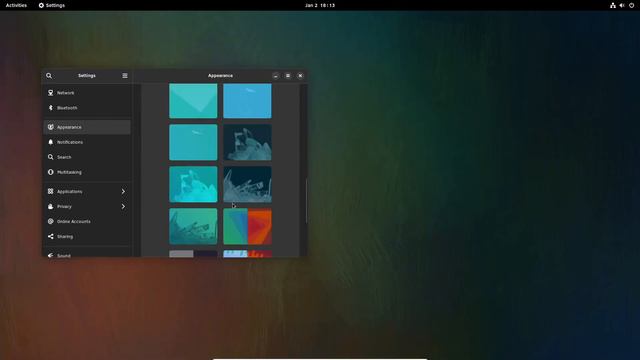Screen dimensions: 640x360
Task: Open power icon in top bar
Action: pos(631,5)
